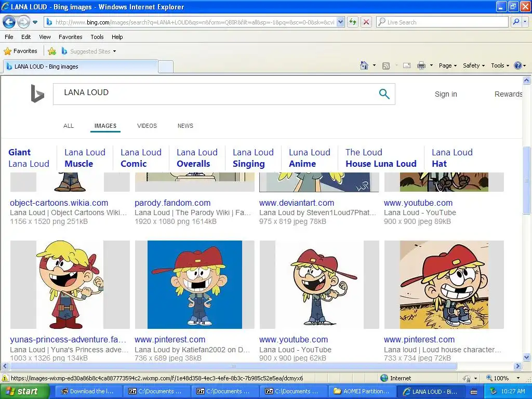
Task: Expand the Home button dropdown arrow
Action: click(x=374, y=65)
